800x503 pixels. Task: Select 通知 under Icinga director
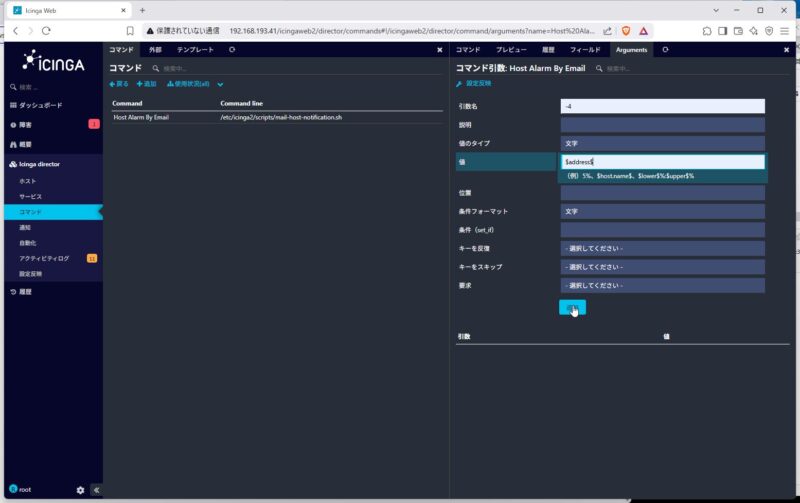[x=25, y=228]
